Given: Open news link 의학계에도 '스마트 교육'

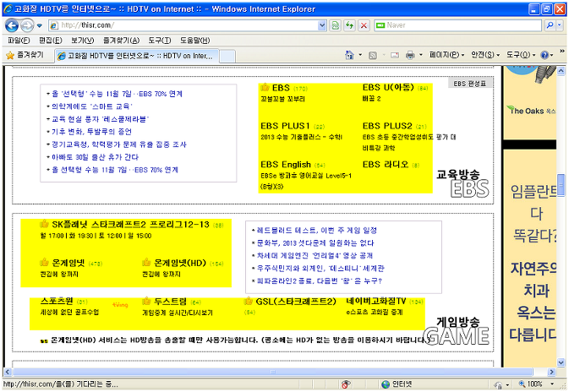Looking at the screenshot, I should [92, 106].
